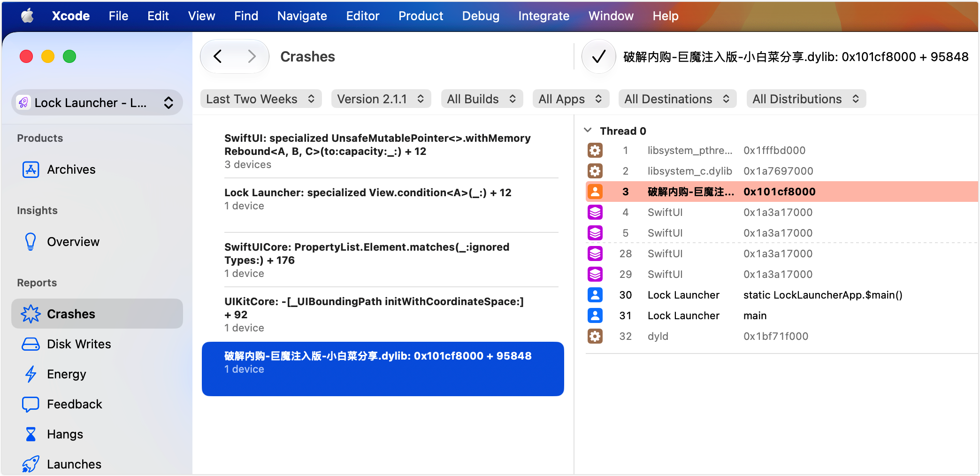Click the purple SwiftUI icon on frame 5
Viewport: 980px width, 476px height.
click(595, 233)
